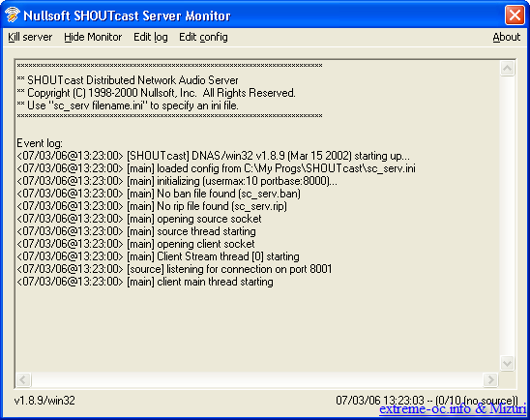Click the 'Use sc_serv filename.ini' hint line
530x420 pixels.
(x=128, y=105)
